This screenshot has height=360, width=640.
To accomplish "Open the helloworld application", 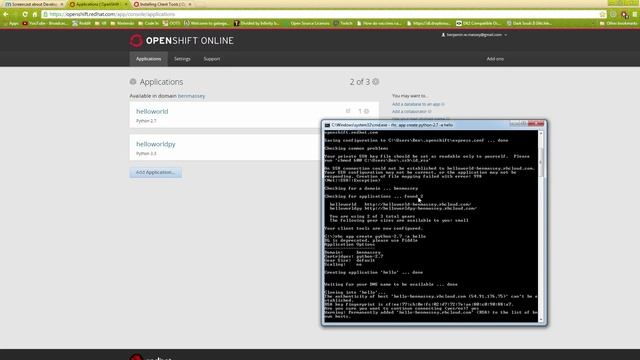I will [152, 111].
